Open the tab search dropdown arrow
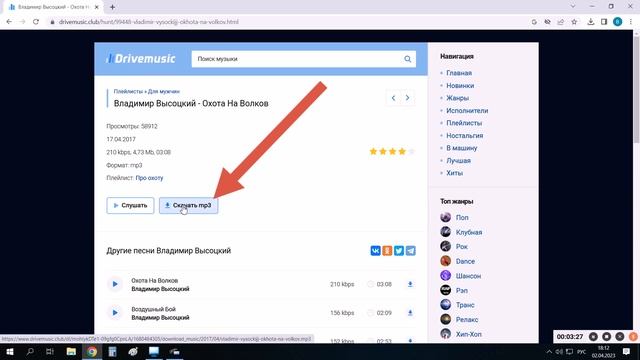The width and height of the screenshot is (640, 360). coord(573,7)
